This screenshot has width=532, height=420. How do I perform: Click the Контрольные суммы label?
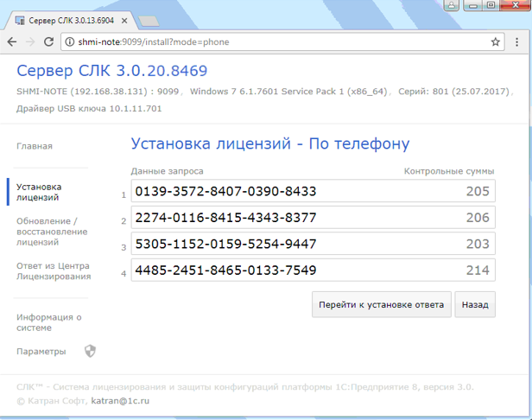[449, 171]
